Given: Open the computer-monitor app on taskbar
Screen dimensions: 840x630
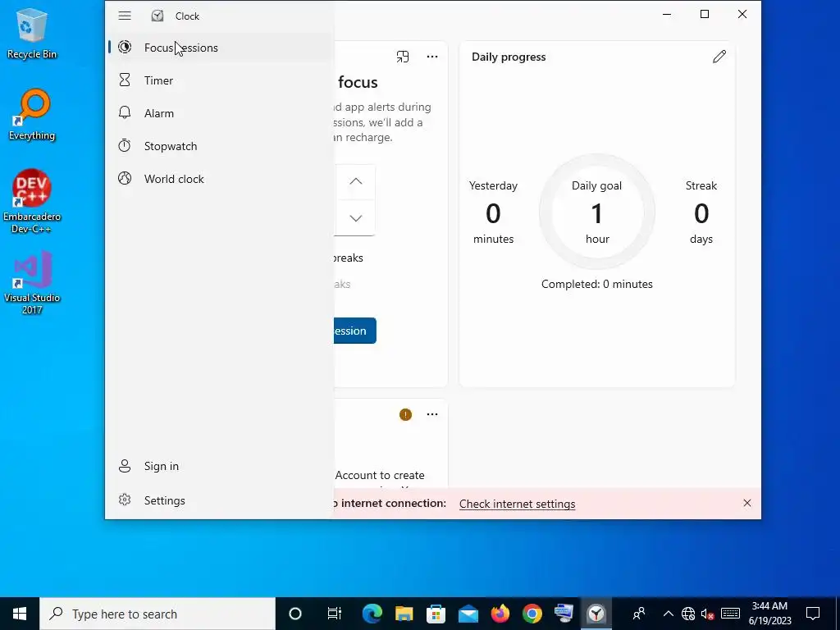Looking at the screenshot, I should click(x=564, y=614).
